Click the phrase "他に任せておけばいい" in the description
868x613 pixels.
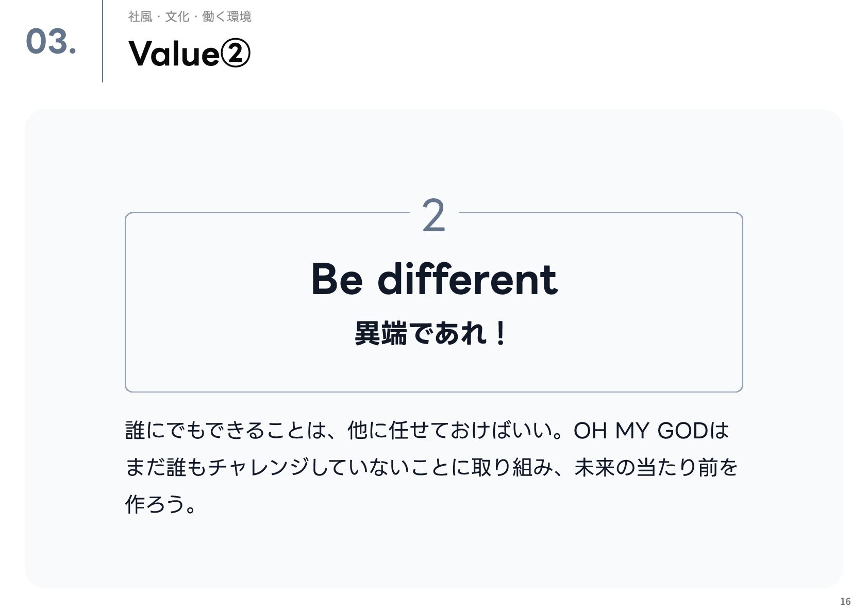(x=450, y=431)
